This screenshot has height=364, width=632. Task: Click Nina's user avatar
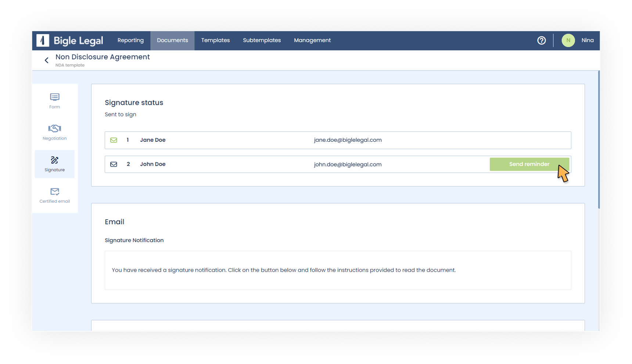tap(568, 40)
